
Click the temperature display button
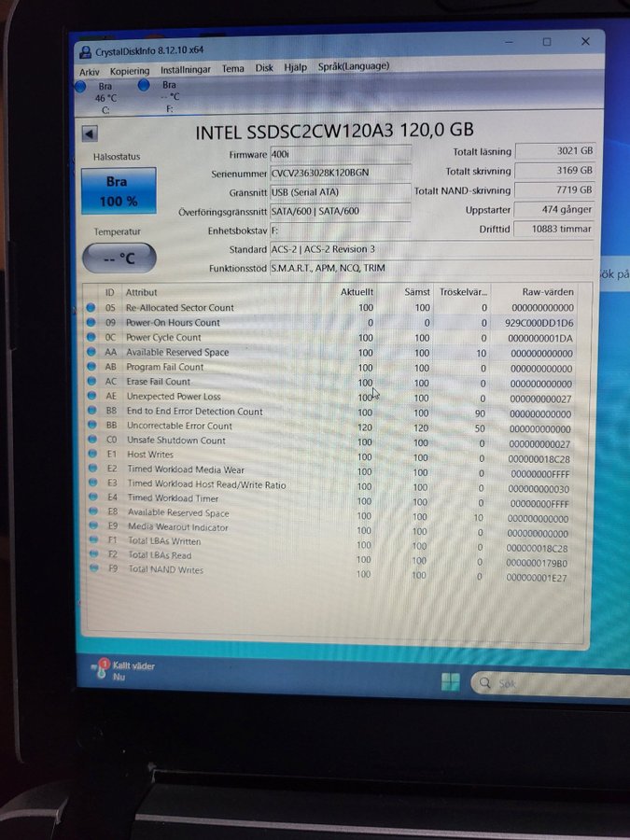(x=119, y=258)
